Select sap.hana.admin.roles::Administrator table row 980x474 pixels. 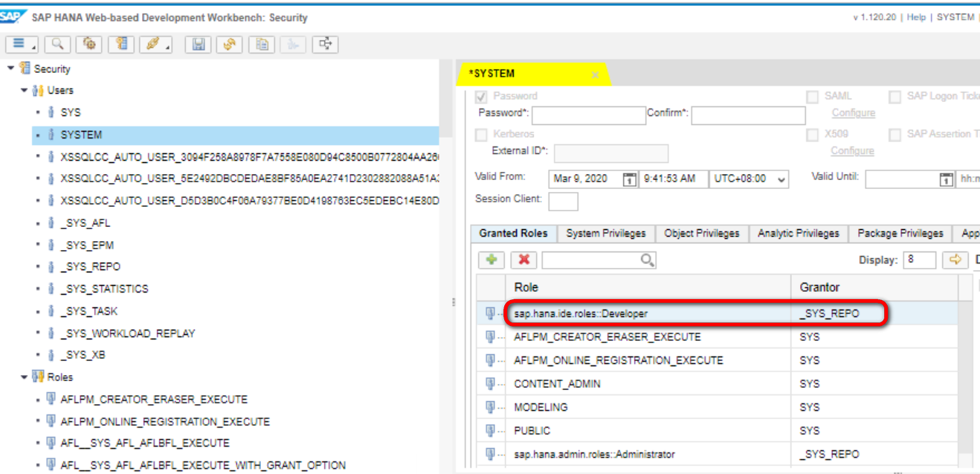pyautogui.click(x=718, y=454)
